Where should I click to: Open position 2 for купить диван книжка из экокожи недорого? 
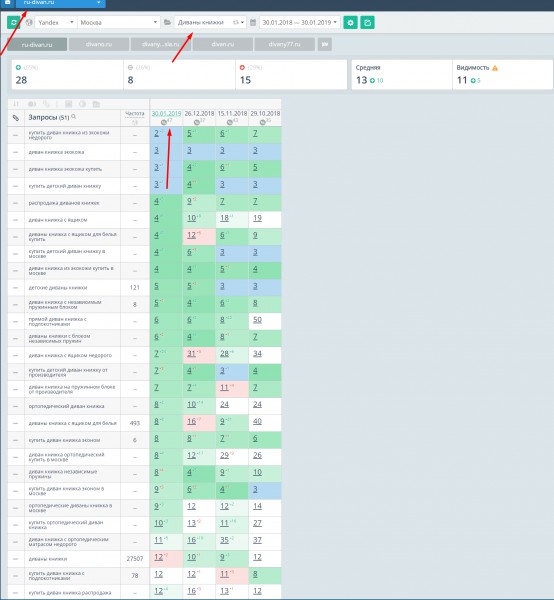[x=156, y=134]
